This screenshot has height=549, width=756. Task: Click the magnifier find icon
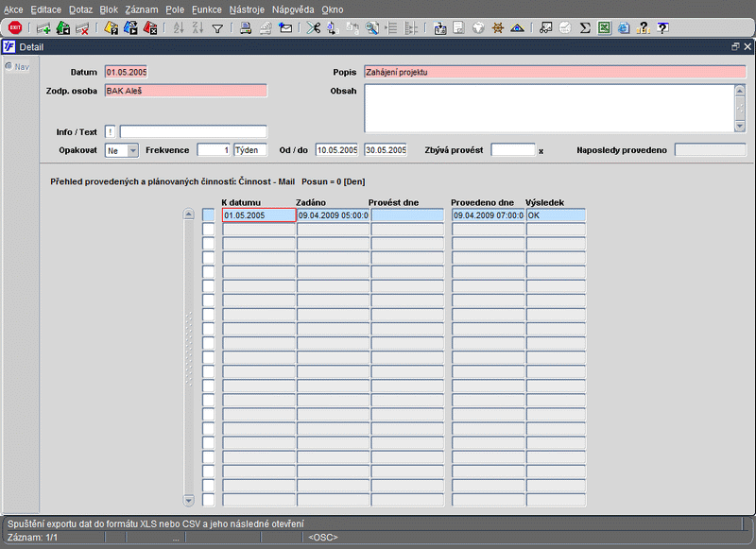coord(371,28)
